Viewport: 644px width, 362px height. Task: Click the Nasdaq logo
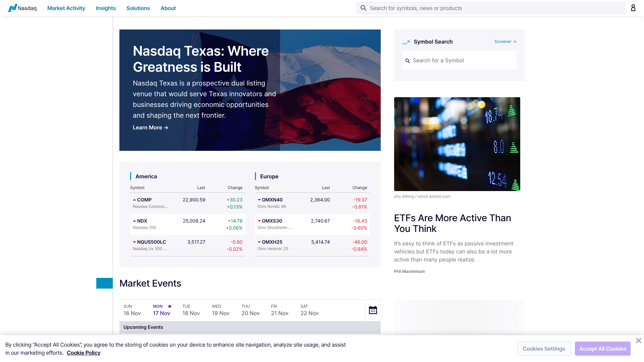22,8
